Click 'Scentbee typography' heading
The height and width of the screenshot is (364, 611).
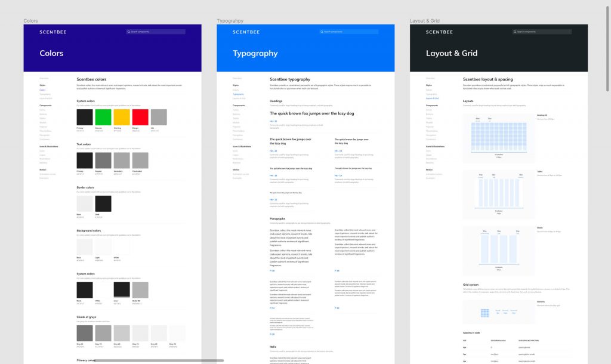(290, 79)
